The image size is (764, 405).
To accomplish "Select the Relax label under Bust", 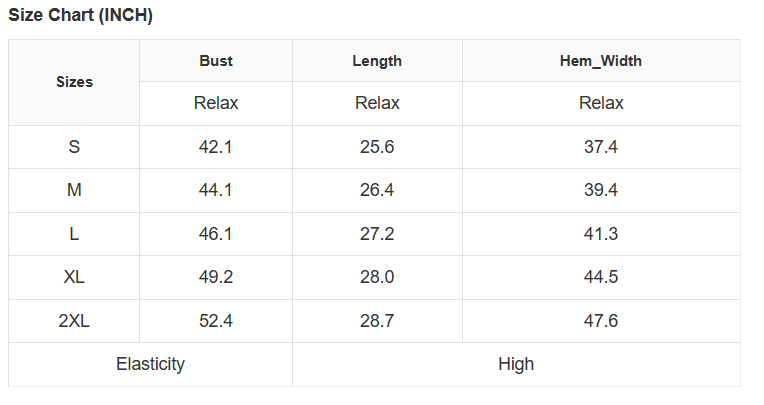I will [x=216, y=103].
